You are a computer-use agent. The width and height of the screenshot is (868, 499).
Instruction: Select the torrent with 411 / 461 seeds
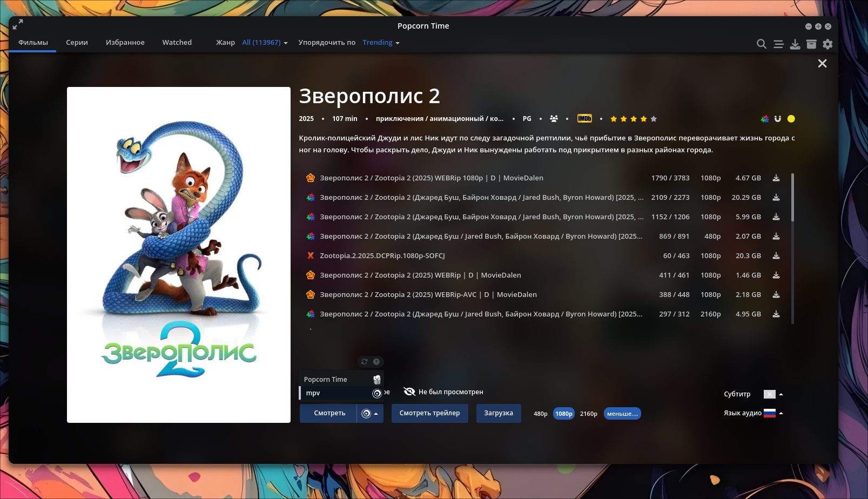[544, 275]
